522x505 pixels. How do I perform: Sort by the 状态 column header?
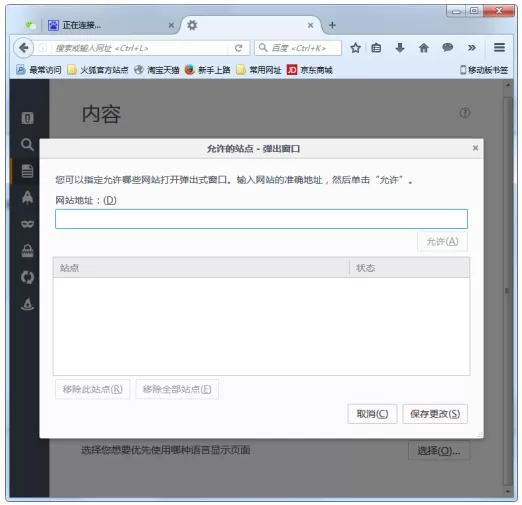pos(410,268)
